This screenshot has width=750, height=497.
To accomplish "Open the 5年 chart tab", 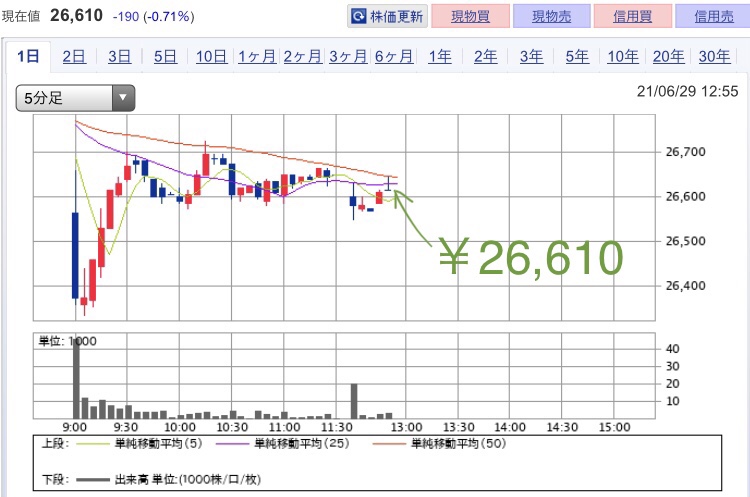I will [x=577, y=56].
